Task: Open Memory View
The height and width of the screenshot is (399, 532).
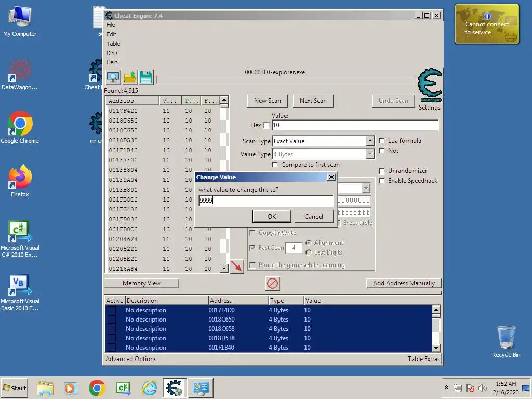Action: point(141,283)
